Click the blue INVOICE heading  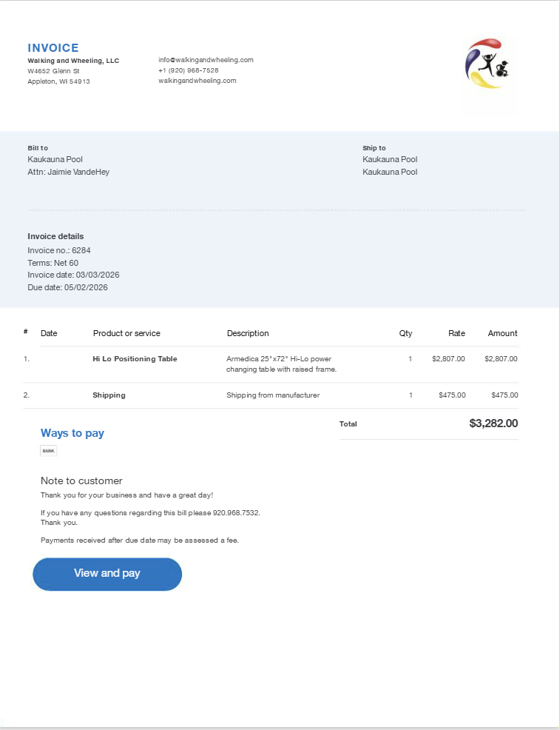coord(53,47)
